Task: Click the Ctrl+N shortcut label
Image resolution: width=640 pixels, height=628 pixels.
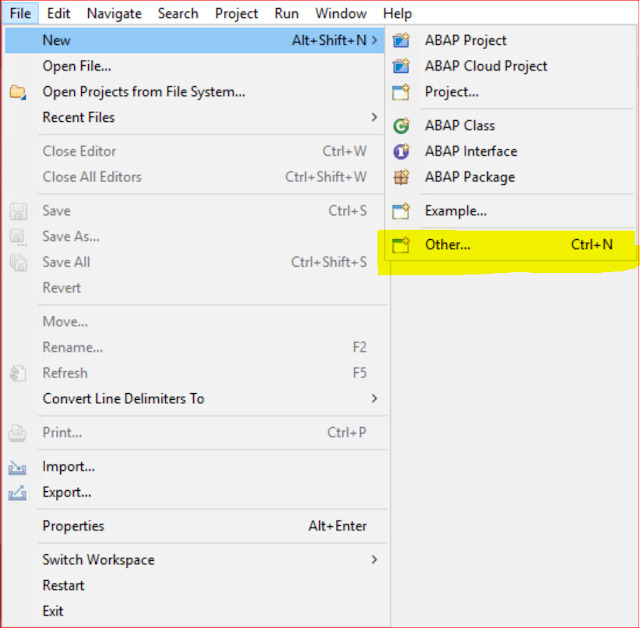Action: click(x=591, y=244)
